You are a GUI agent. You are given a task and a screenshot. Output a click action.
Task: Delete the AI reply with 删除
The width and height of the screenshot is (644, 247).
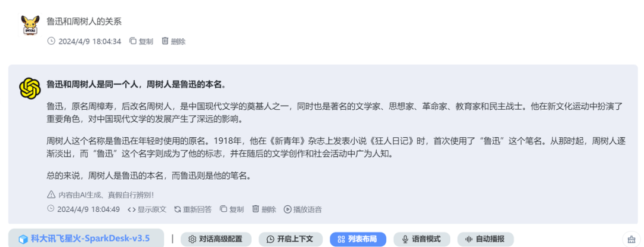[264, 209]
